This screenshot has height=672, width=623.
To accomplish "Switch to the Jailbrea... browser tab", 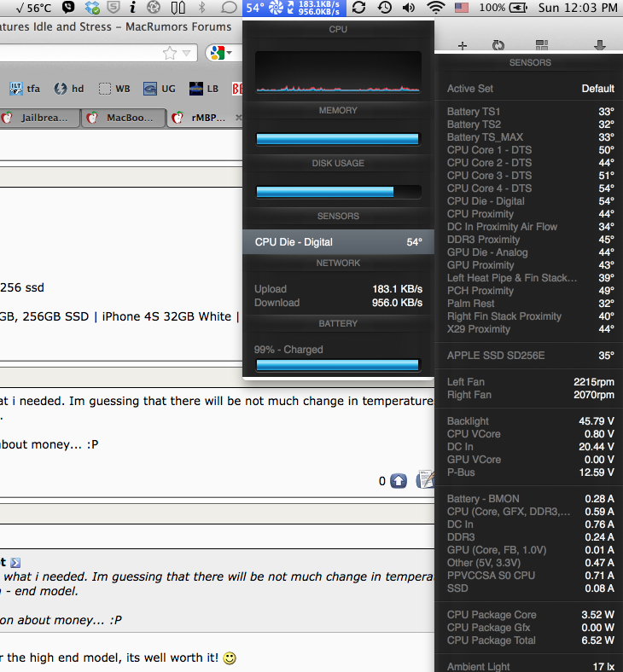I will pyautogui.click(x=39, y=118).
